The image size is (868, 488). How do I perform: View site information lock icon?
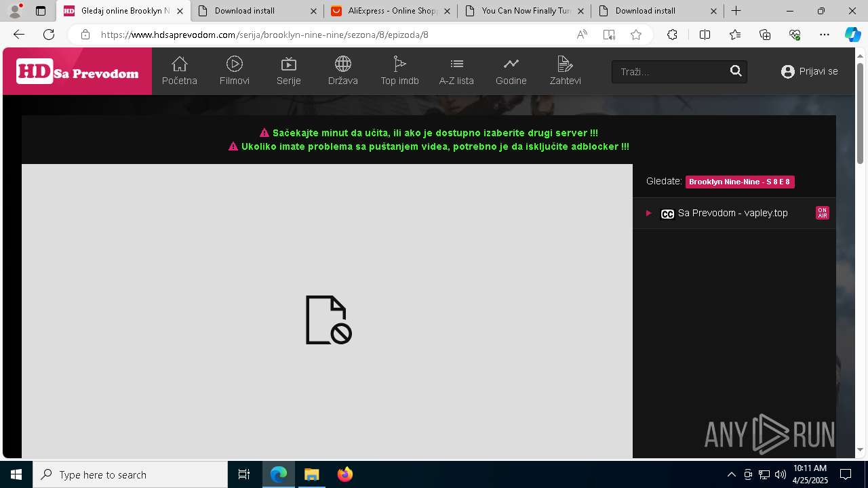point(85,35)
